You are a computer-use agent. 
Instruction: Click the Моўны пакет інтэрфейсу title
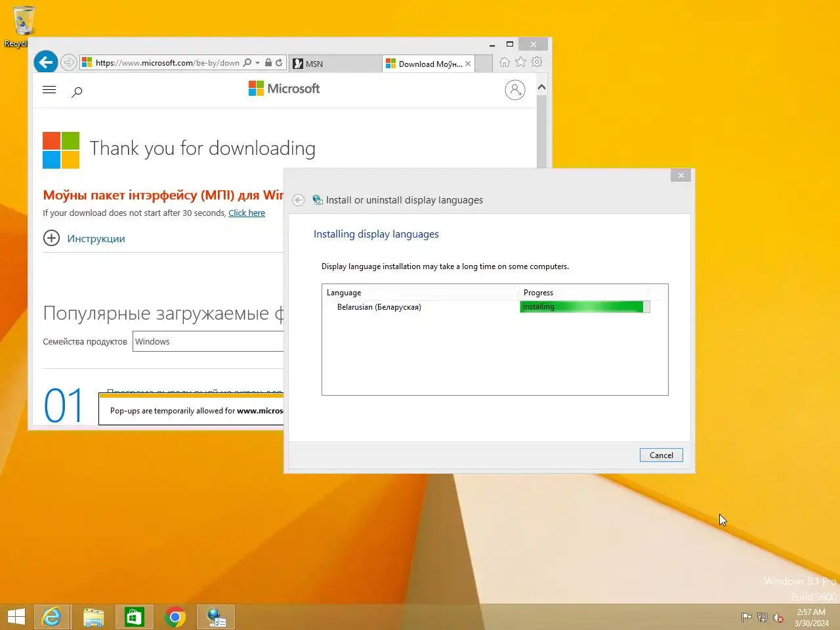(163, 195)
